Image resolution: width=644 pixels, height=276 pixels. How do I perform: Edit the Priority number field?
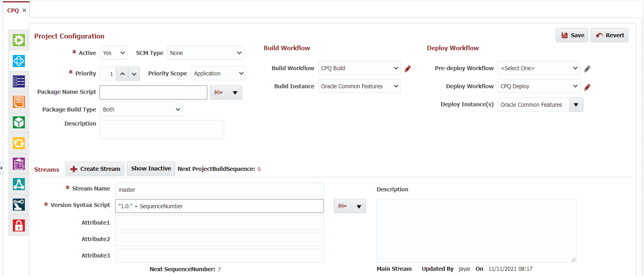click(108, 74)
